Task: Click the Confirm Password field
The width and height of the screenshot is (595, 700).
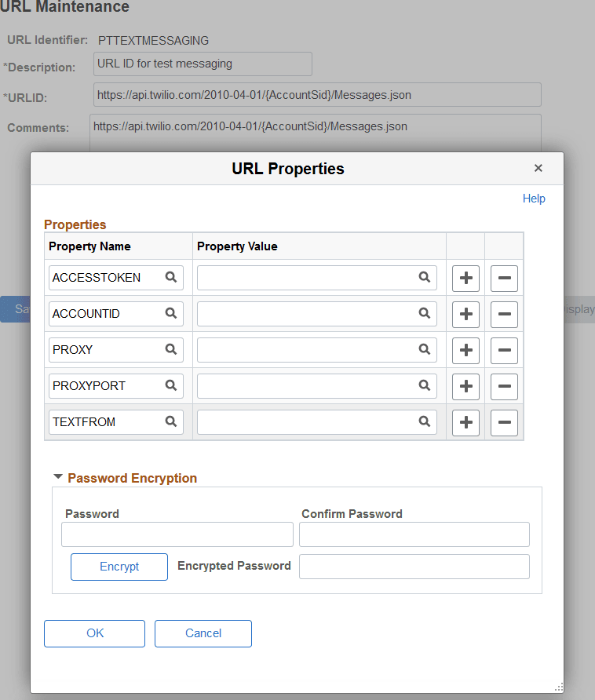Action: 414,534
